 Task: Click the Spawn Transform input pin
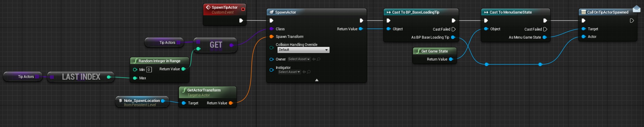(x=271, y=37)
